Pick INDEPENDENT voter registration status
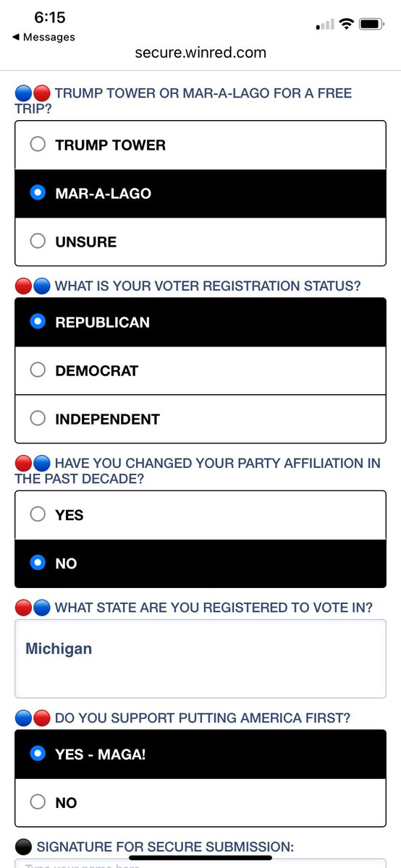Screen dimensions: 401x868 click(x=200, y=419)
